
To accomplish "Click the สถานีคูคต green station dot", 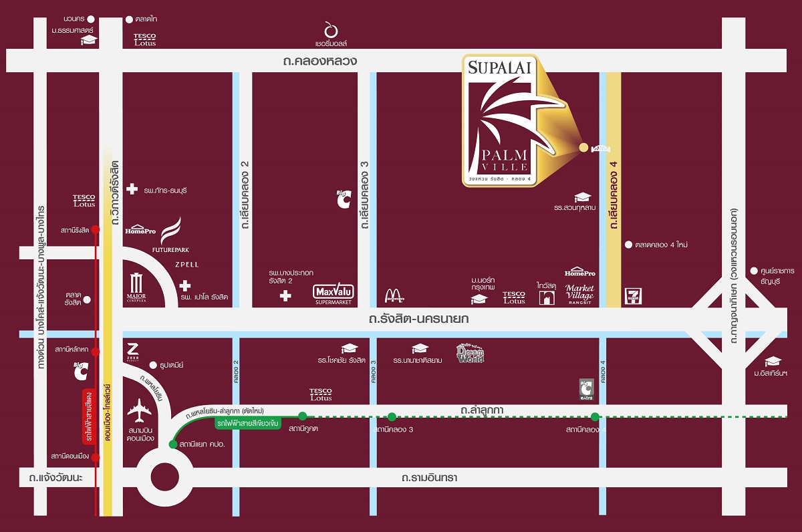I will click(x=302, y=416).
